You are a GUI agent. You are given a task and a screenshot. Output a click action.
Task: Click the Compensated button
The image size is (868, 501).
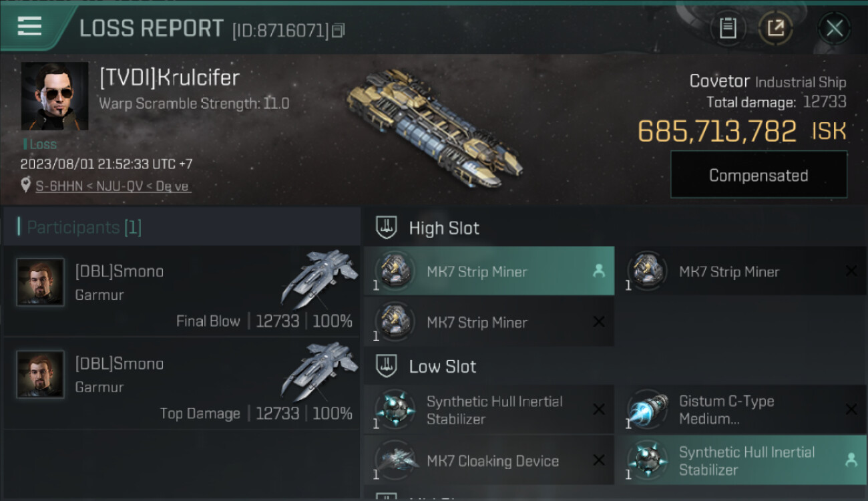[x=758, y=175]
